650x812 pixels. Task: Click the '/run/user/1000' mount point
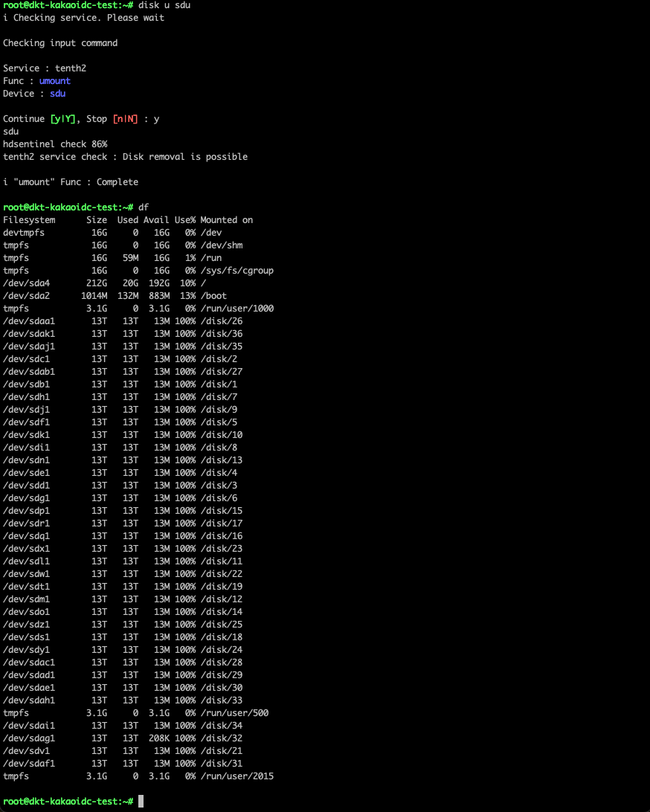coord(237,309)
